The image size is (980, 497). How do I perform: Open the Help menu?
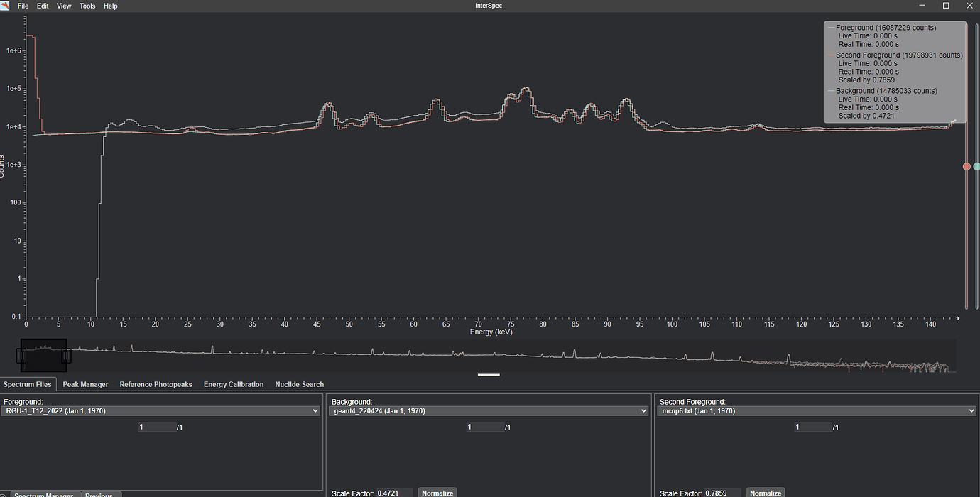[111, 6]
